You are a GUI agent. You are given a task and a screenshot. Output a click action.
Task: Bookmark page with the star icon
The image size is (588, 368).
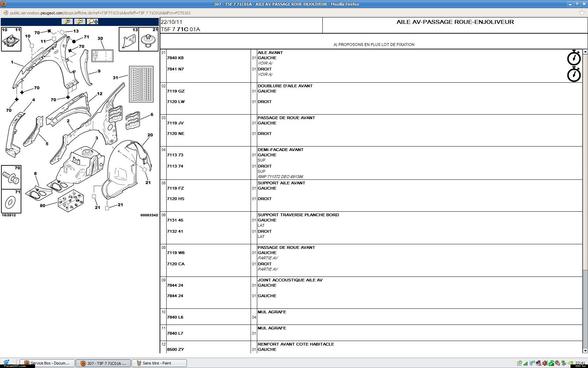point(582,13)
